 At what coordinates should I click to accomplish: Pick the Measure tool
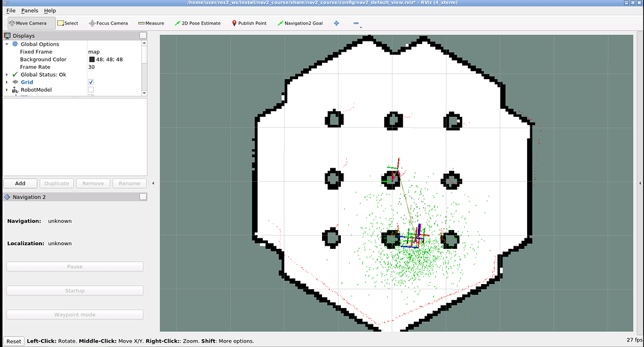click(151, 23)
